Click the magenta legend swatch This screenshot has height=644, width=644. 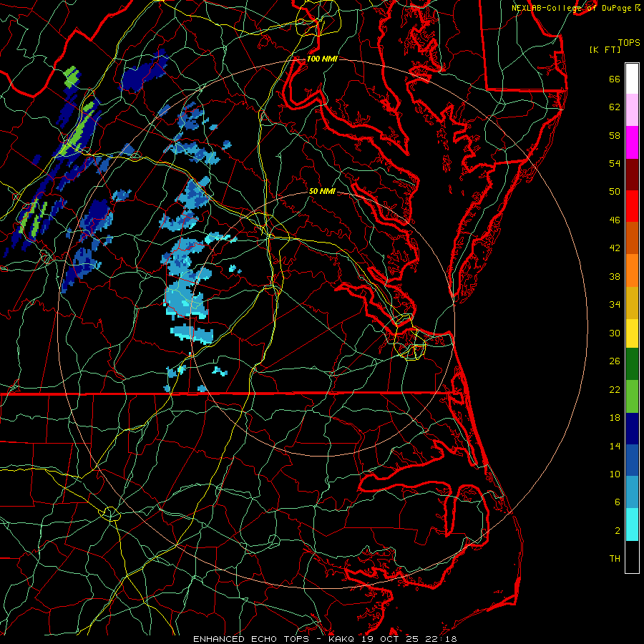pyautogui.click(x=632, y=142)
